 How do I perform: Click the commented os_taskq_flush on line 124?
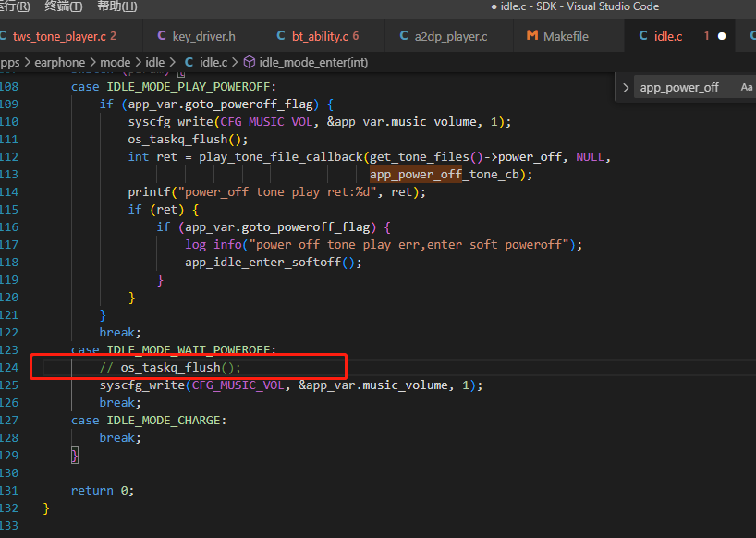170,367
